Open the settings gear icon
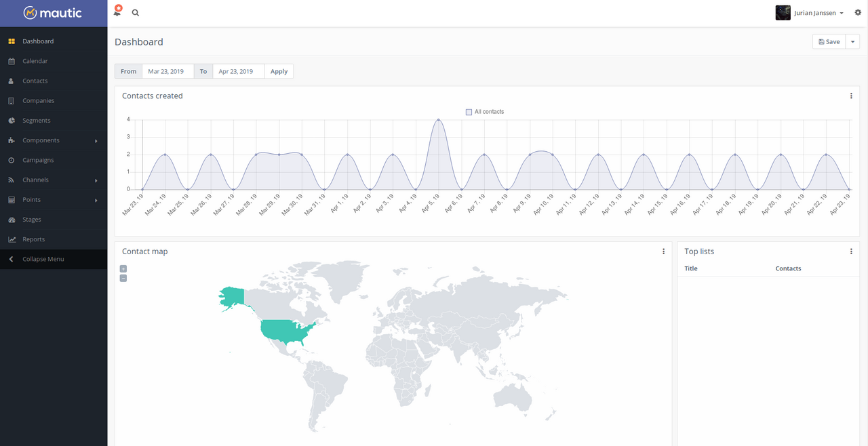 point(858,13)
